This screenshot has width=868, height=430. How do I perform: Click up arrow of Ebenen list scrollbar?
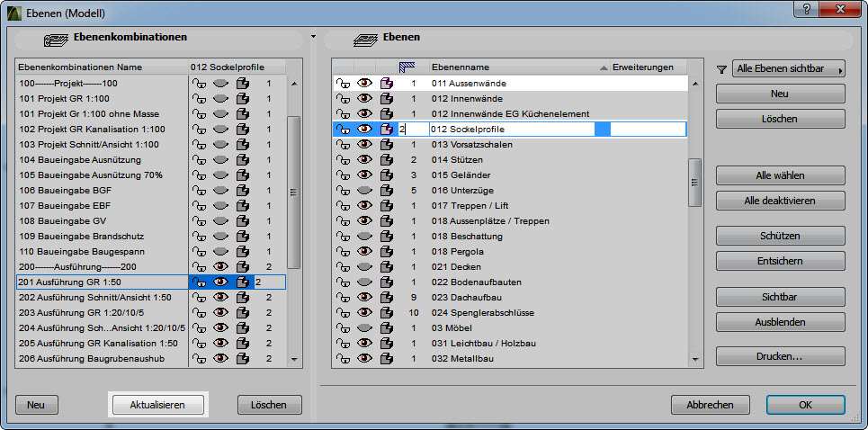click(x=695, y=84)
